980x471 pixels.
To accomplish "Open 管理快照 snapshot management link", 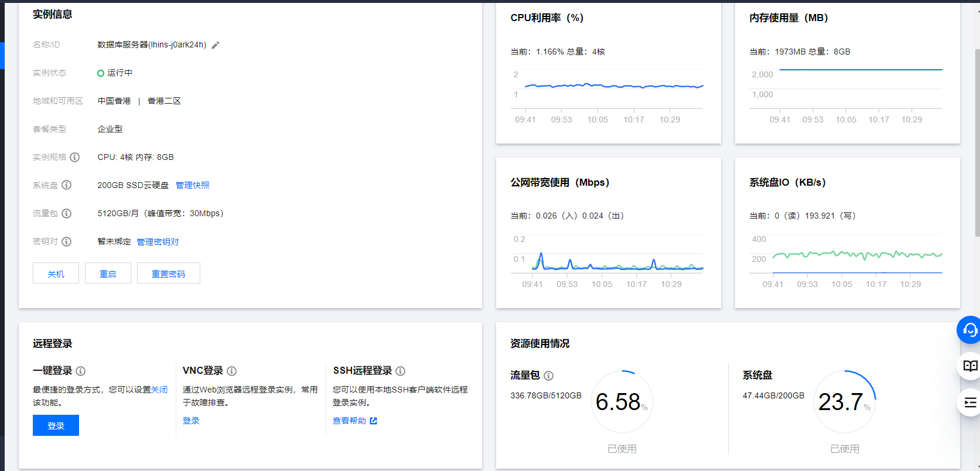I will (x=193, y=185).
